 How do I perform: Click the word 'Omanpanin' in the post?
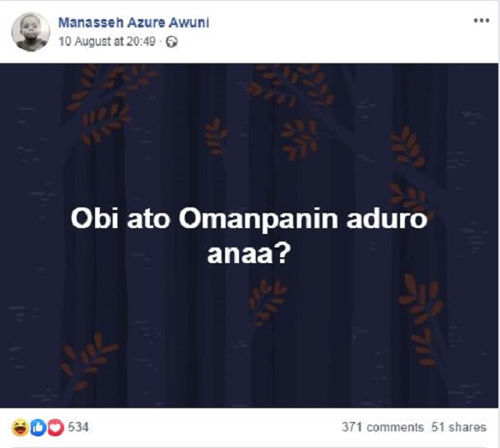coord(252,219)
